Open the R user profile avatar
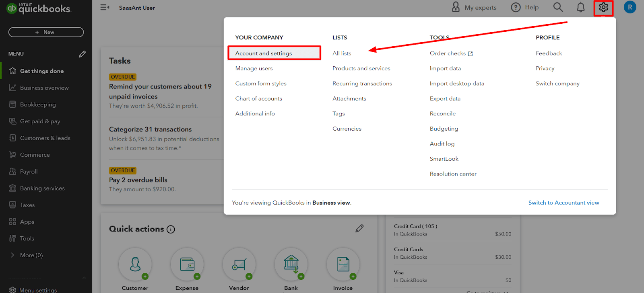The image size is (644, 293). pos(630,7)
